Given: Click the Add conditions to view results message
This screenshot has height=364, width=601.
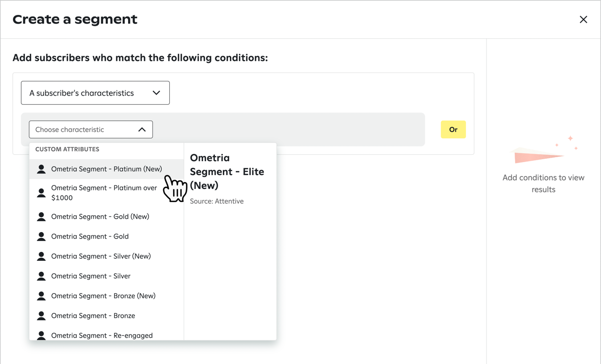Looking at the screenshot, I should 543,183.
